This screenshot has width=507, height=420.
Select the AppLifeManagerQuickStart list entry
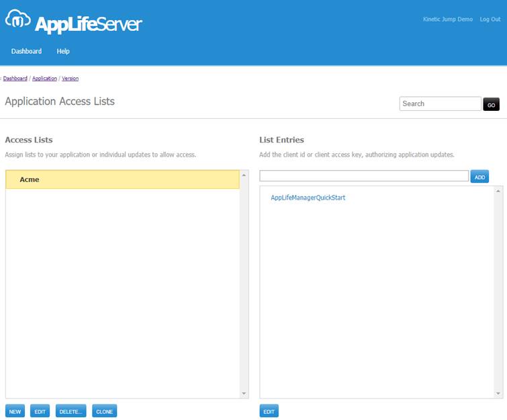308,198
